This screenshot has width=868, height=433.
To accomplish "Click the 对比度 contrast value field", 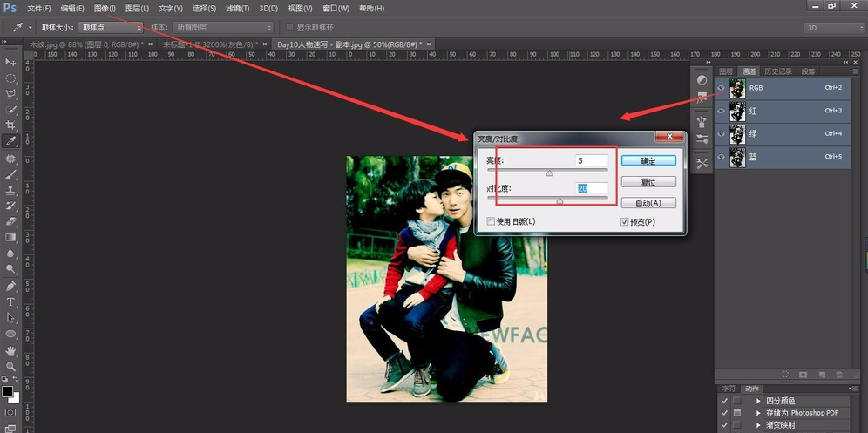I will (x=591, y=188).
